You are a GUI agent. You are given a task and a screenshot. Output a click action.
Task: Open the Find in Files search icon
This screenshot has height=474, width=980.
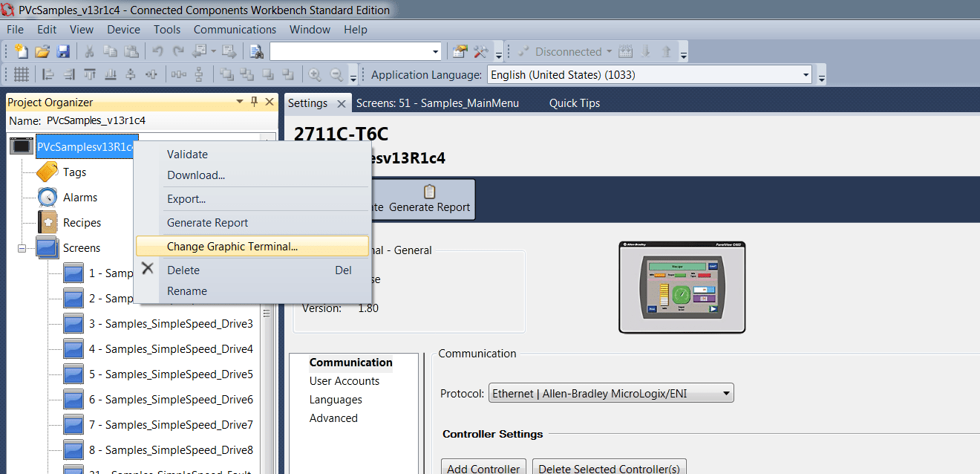coord(258,52)
